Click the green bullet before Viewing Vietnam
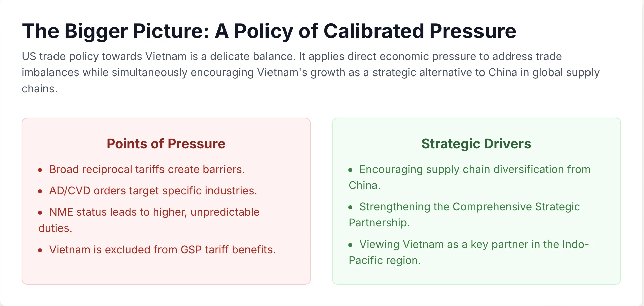 350,245
